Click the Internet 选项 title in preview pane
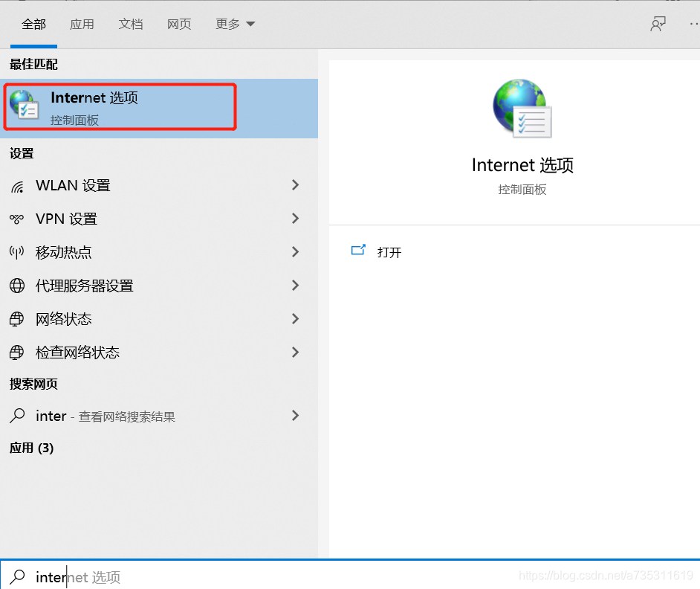Image resolution: width=700 pixels, height=589 pixels. pos(522,165)
